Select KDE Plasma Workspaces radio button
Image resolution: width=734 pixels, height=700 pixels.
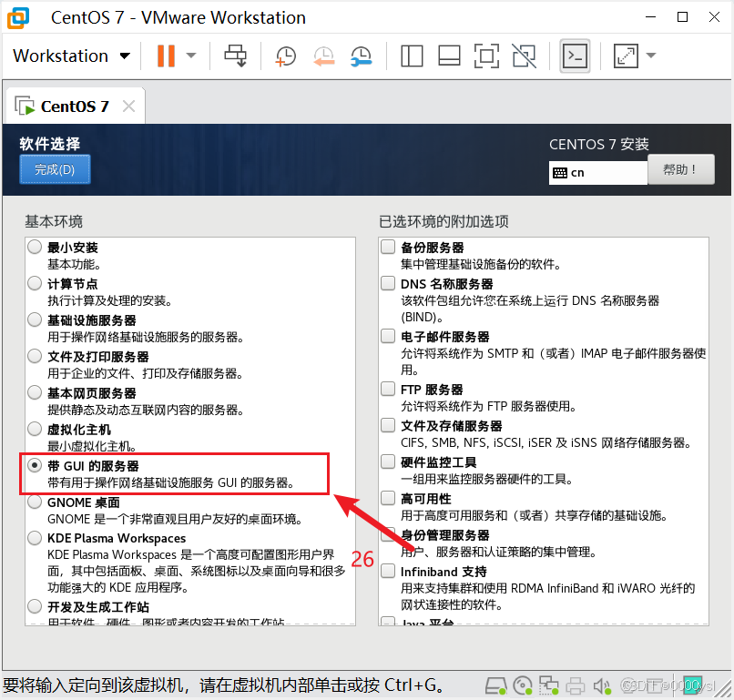35,538
